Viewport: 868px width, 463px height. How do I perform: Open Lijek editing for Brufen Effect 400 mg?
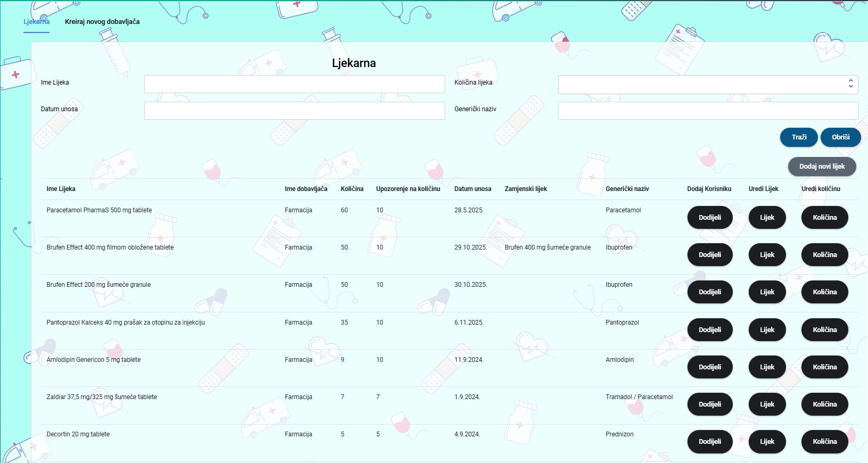click(x=767, y=255)
